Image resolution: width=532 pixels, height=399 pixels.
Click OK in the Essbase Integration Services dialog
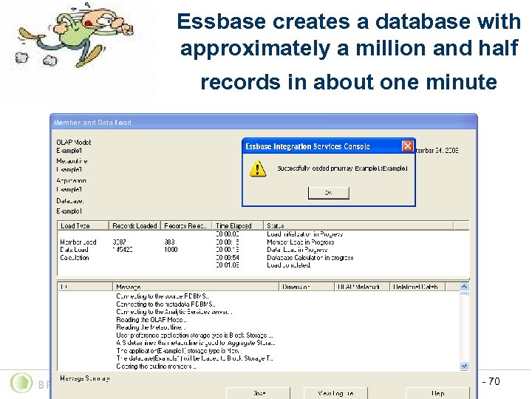point(328,193)
